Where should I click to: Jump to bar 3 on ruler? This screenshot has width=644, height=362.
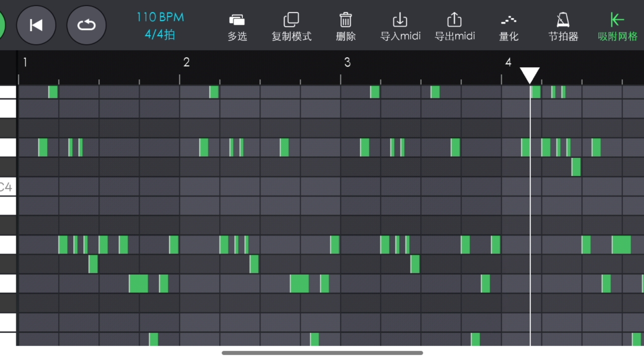tap(347, 63)
